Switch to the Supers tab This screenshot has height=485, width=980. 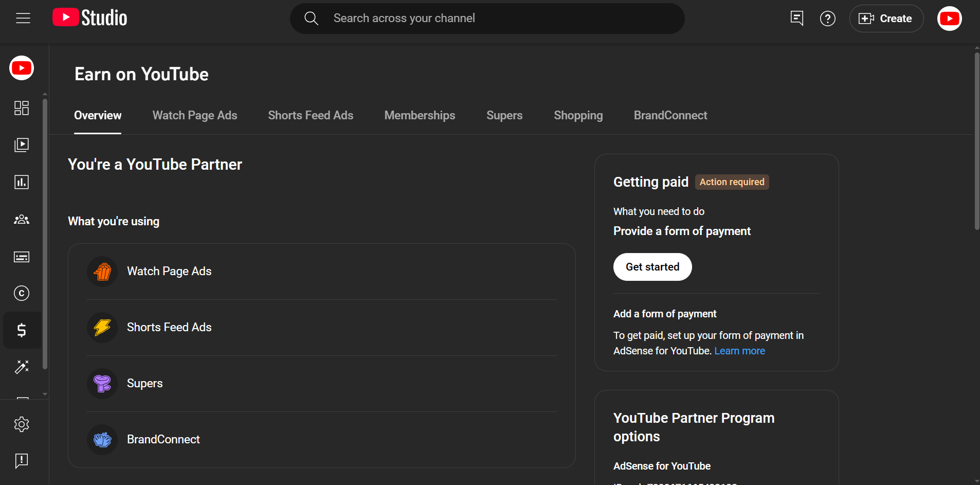click(504, 116)
